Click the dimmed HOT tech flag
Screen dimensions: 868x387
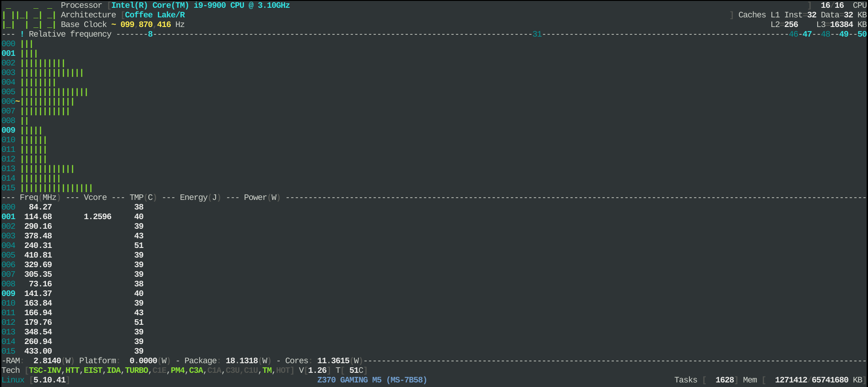pos(283,371)
